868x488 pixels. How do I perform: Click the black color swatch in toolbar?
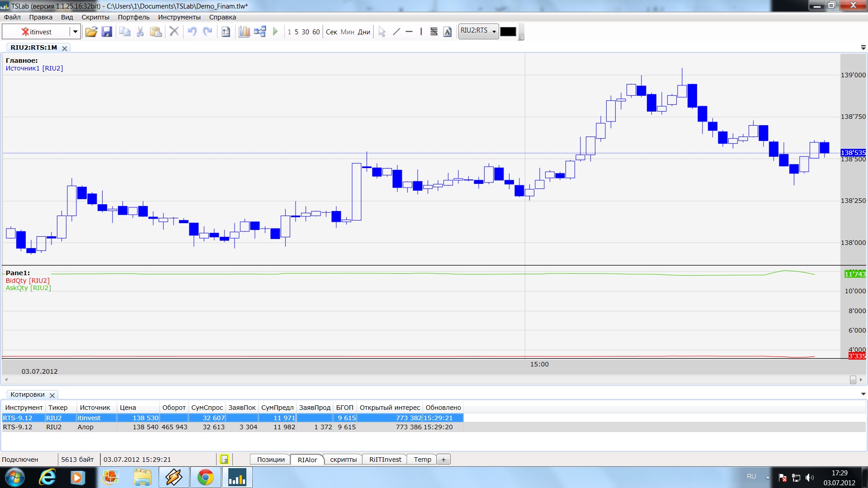pos(508,32)
